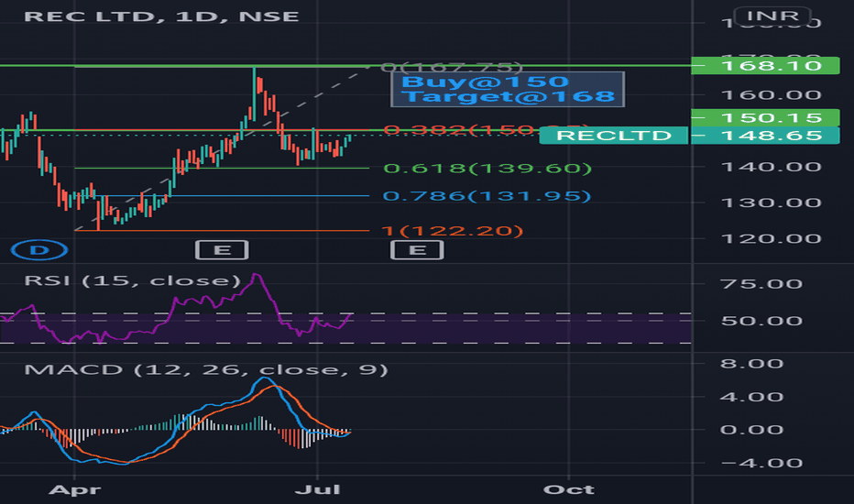Click the 50.00 RSI axis value

(x=761, y=321)
